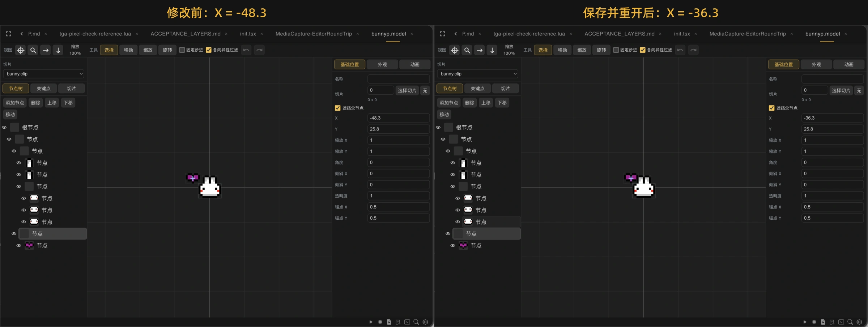Open the terminal icon in right panel status bar
This screenshot has height=327, width=868.
(x=841, y=322)
